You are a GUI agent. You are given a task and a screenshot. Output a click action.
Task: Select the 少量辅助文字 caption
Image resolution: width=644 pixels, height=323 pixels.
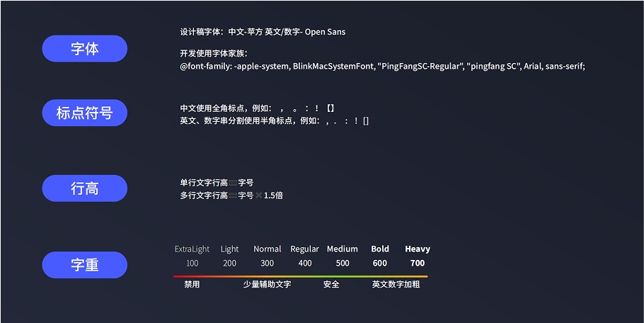(267, 285)
